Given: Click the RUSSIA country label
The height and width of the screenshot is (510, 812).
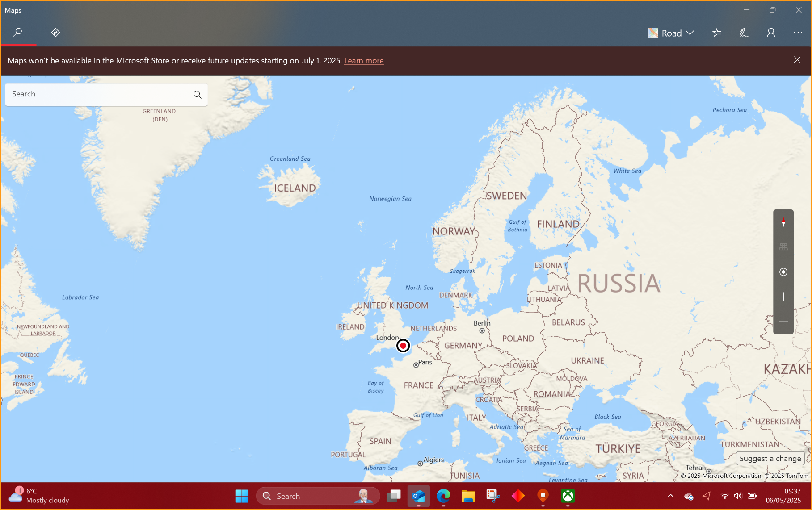Looking at the screenshot, I should click(619, 284).
